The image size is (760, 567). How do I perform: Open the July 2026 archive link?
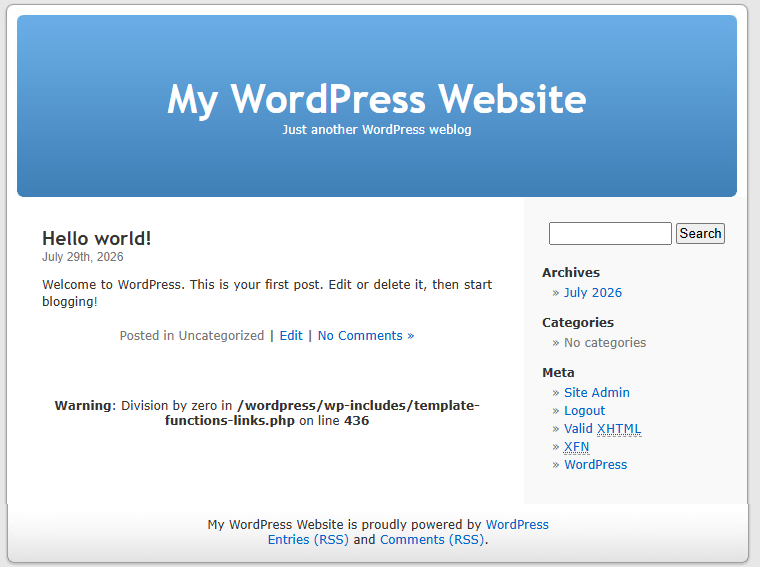pos(593,293)
